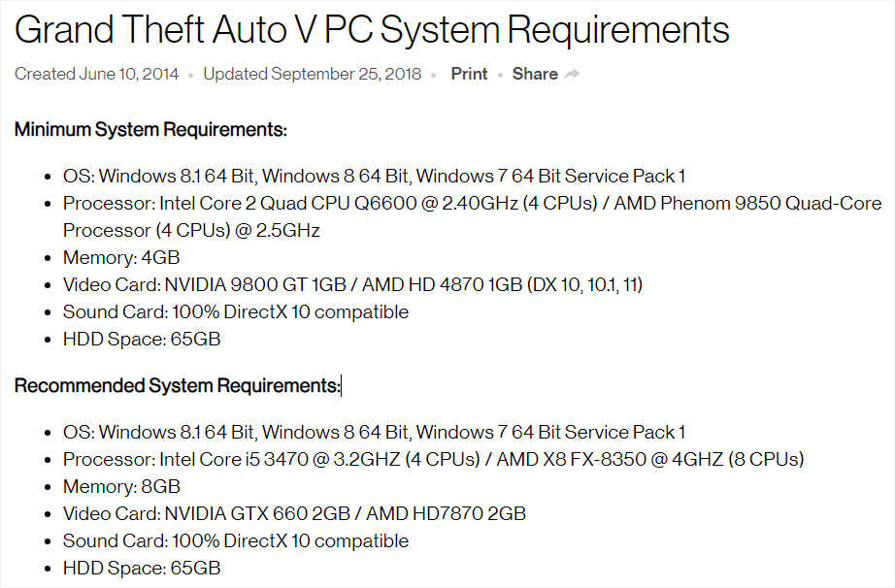This screenshot has width=895, height=588.
Task: Open the Print link
Action: tap(469, 74)
